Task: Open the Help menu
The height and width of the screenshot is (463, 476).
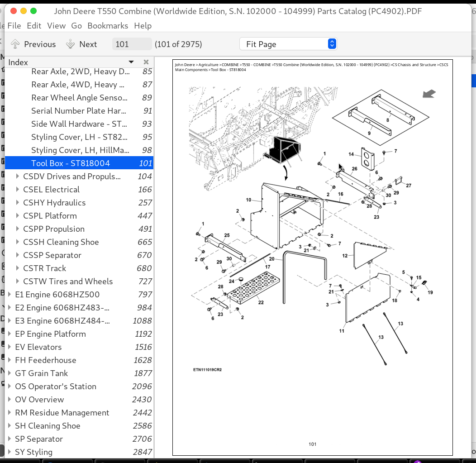Action: coord(143,26)
